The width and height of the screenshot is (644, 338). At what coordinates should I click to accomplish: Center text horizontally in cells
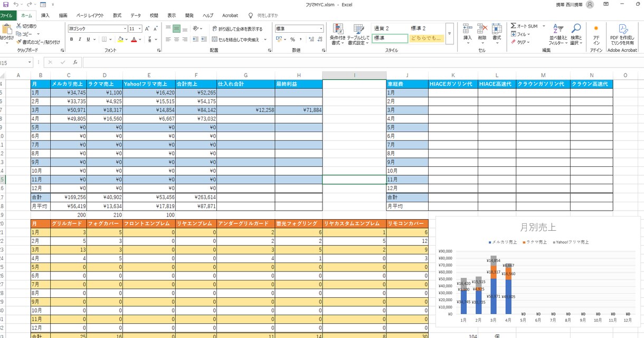tap(177, 40)
